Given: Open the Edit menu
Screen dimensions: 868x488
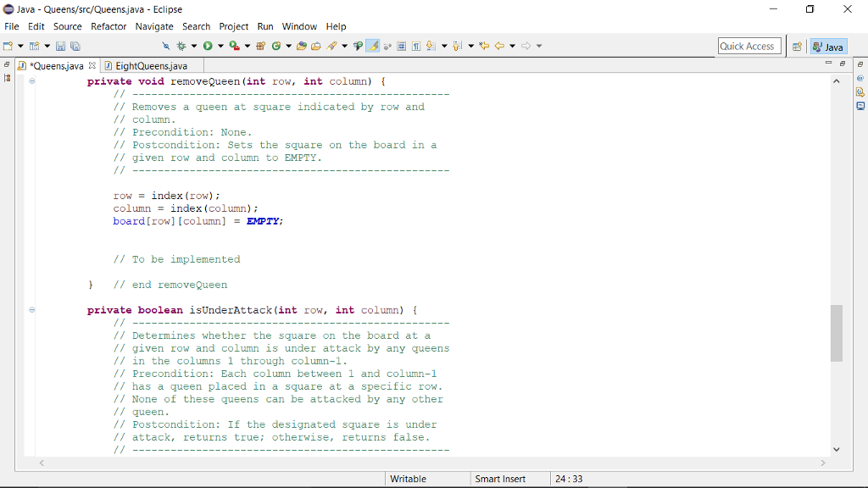Looking at the screenshot, I should coord(36,26).
